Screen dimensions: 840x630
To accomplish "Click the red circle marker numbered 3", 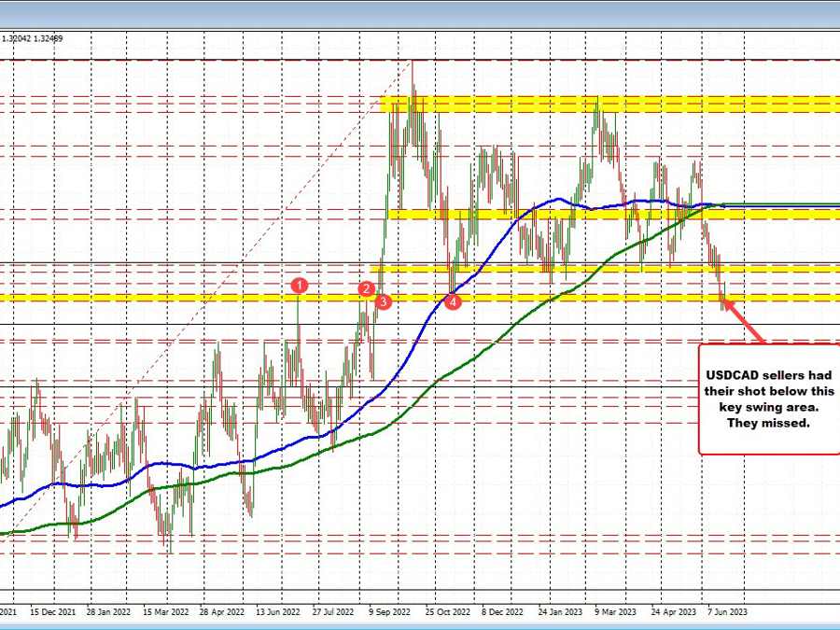I will tap(383, 301).
